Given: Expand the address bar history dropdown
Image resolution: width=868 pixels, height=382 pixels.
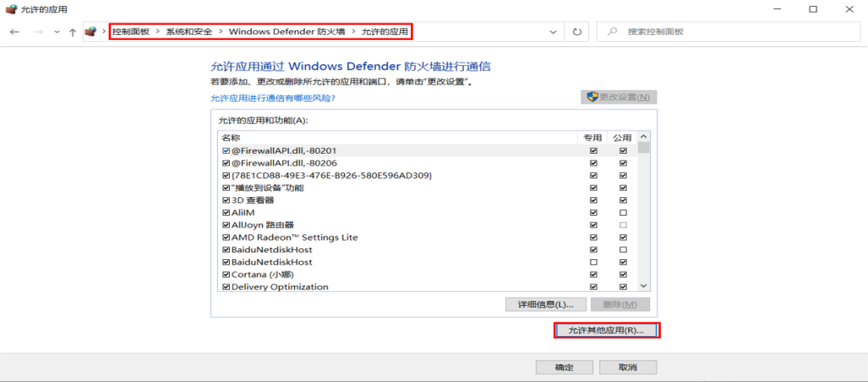Looking at the screenshot, I should (552, 32).
